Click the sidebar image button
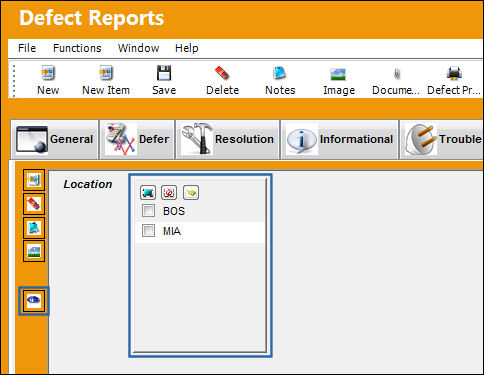Viewport: 484px width, 375px height. [x=34, y=251]
